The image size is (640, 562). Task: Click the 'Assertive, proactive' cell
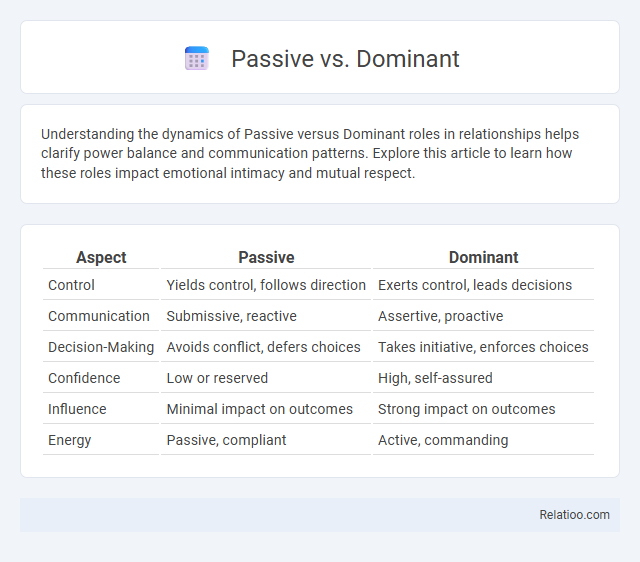pyautogui.click(x=440, y=316)
